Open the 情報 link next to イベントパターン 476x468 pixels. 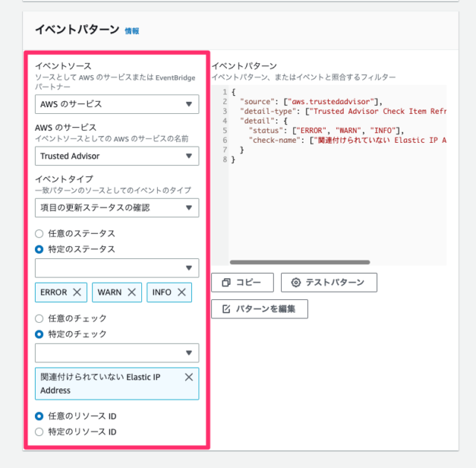point(132,31)
